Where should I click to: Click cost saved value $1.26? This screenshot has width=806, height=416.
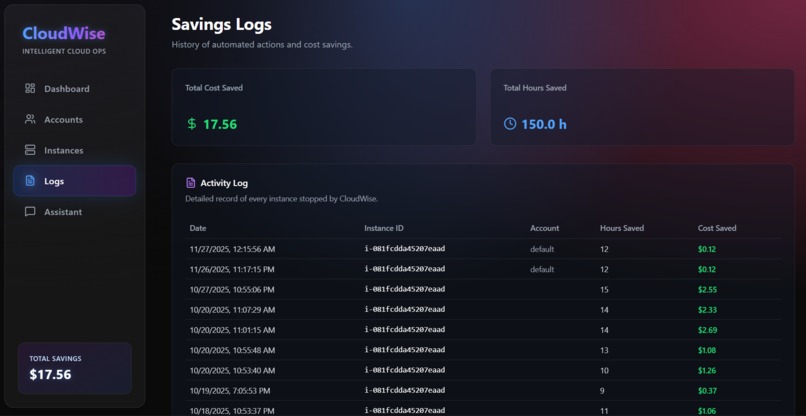(707, 370)
